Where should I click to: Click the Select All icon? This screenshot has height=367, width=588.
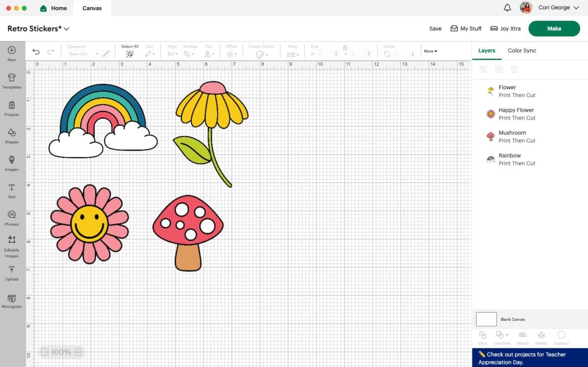coord(130,54)
